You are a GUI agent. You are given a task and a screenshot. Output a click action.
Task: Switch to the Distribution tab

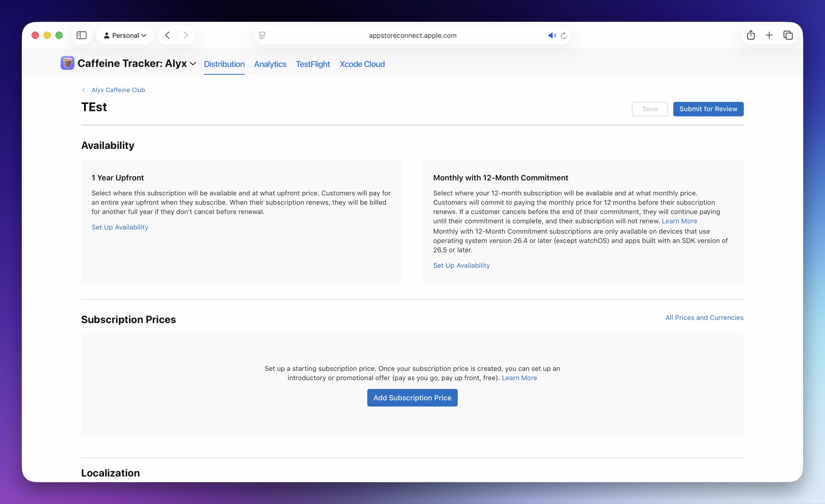point(224,64)
